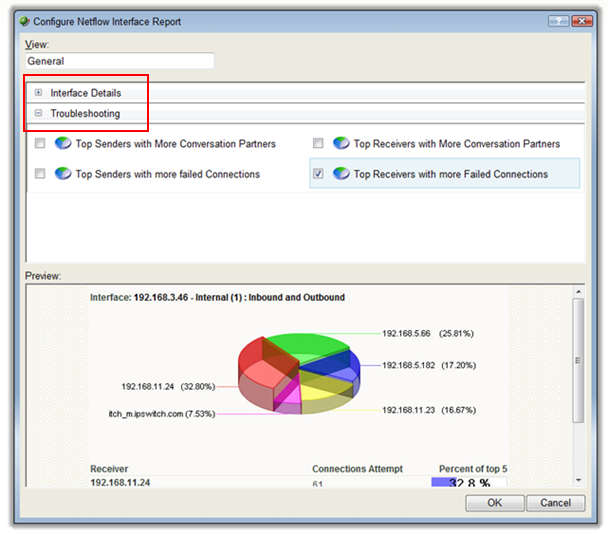Enable Top Senders with More Conversation Partners checkbox
The height and width of the screenshot is (535, 608).
click(x=40, y=144)
